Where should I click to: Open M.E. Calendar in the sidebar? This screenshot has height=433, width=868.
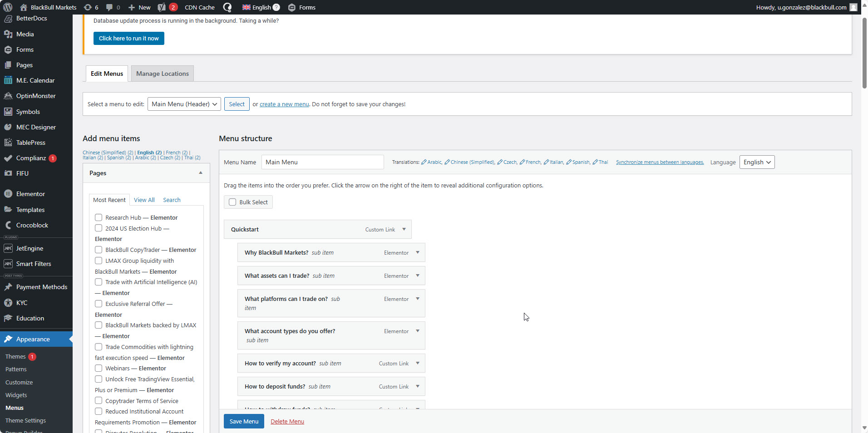coord(36,80)
